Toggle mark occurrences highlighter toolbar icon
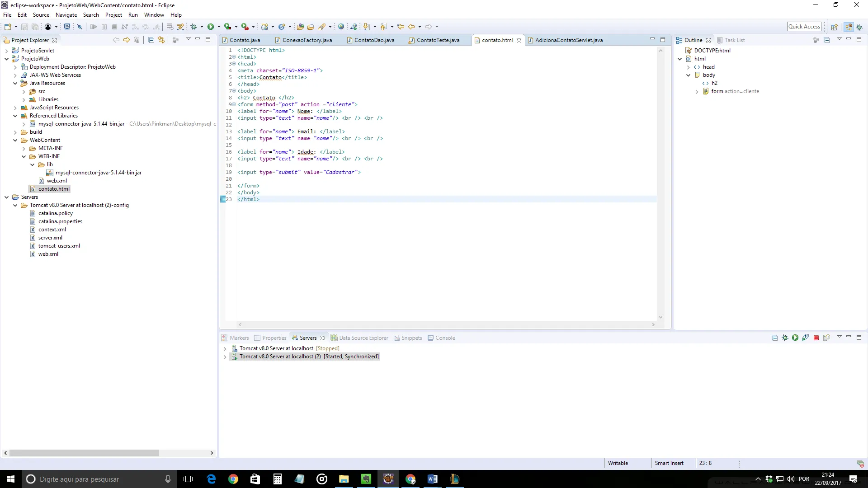 [322, 27]
